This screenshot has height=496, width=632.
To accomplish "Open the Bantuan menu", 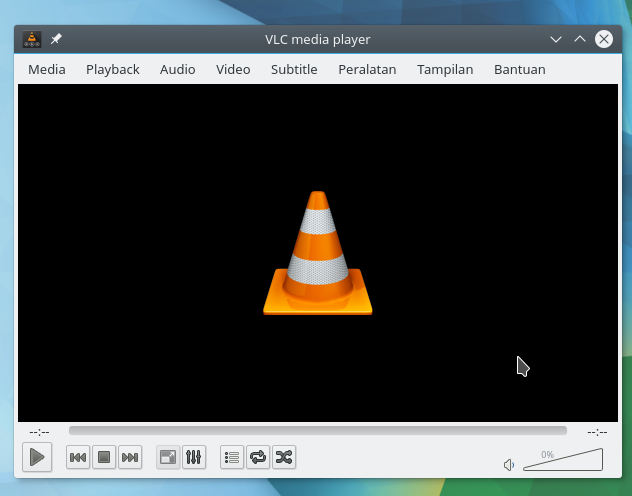I will 520,69.
